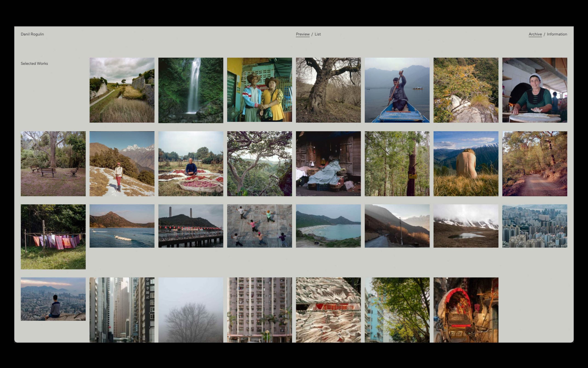
Task: Open the man paddling blue boat photo
Action: pyautogui.click(x=397, y=90)
